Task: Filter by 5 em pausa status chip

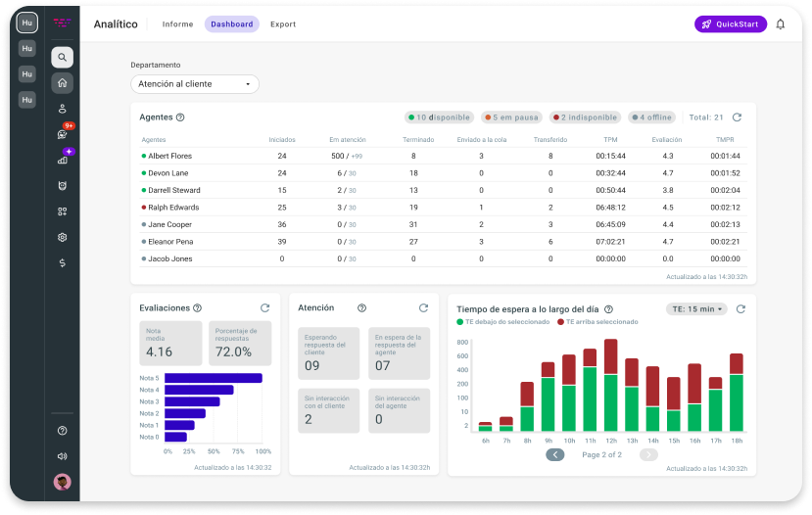Action: tap(511, 117)
